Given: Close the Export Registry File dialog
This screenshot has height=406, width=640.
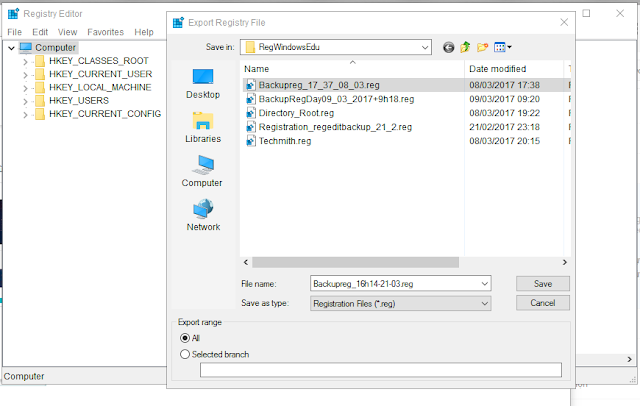Looking at the screenshot, I should (564, 22).
